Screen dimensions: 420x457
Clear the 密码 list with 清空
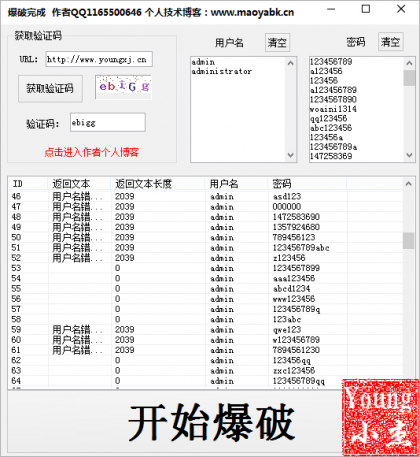[x=391, y=42]
